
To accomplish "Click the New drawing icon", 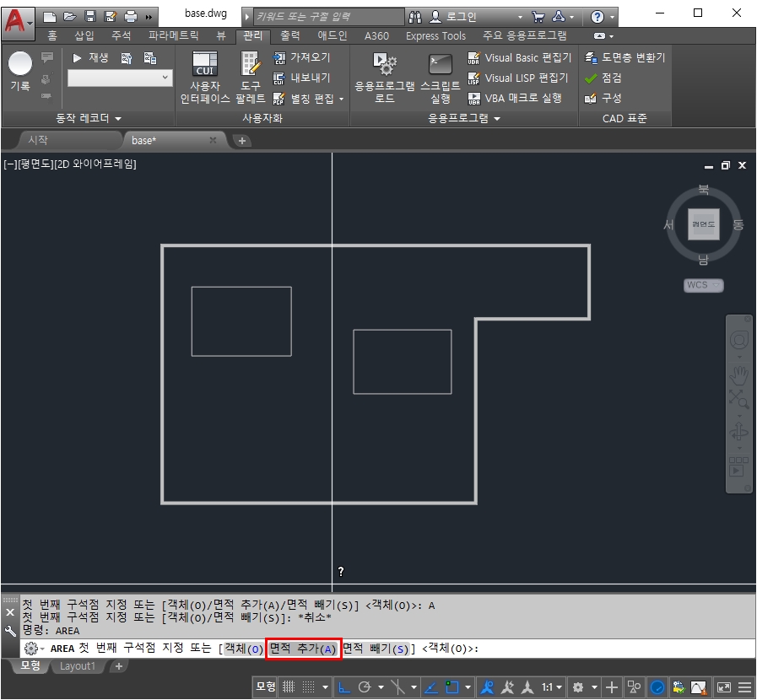I will point(49,18).
